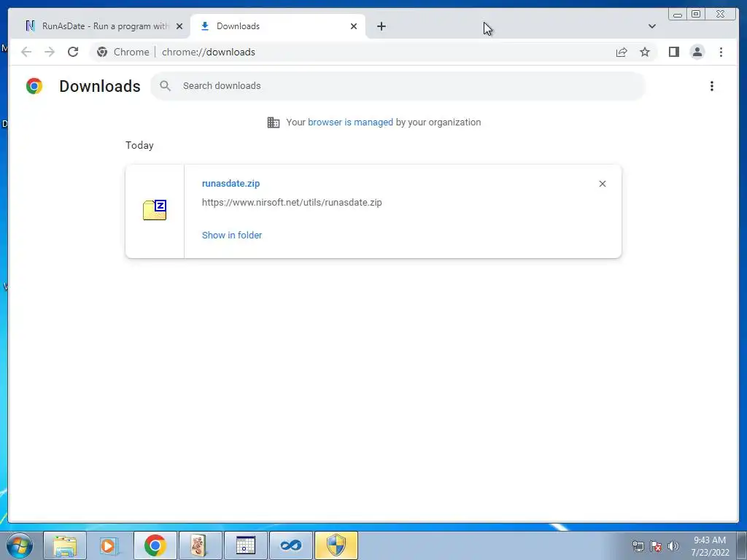Click the runasdate.zip file icon
This screenshot has width=747, height=560.
pos(155,210)
